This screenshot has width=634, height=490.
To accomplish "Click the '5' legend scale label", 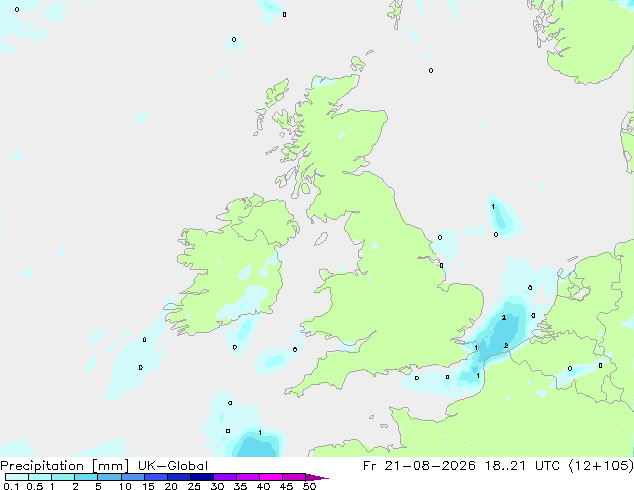I will [x=98, y=486].
